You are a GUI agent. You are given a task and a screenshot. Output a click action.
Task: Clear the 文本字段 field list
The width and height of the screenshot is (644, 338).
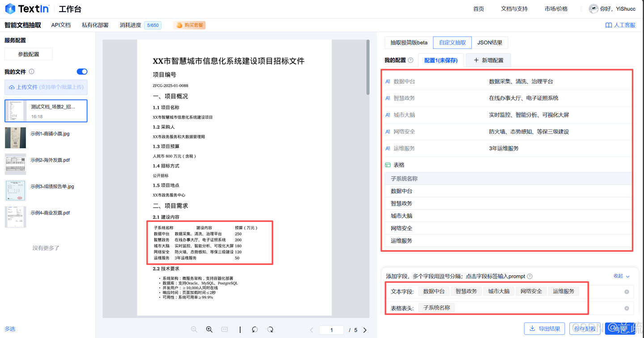[627, 292]
